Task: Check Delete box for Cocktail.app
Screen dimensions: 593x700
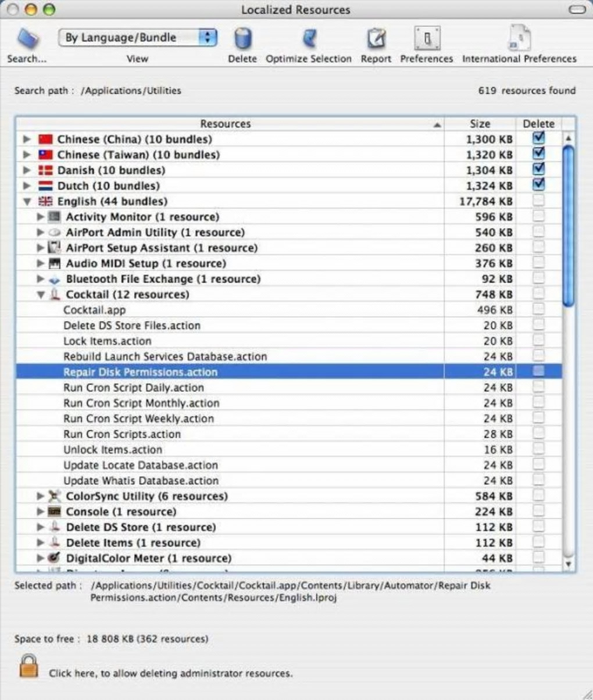Action: [539, 309]
